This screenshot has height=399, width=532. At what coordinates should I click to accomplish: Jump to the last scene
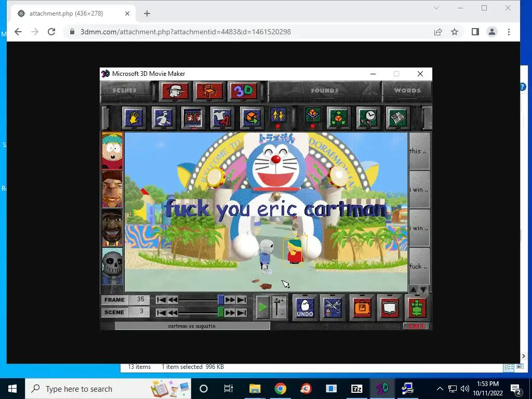click(242, 312)
